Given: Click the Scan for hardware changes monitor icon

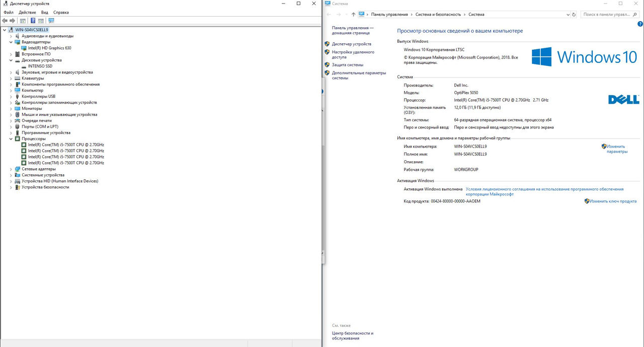Looking at the screenshot, I should coord(51,21).
